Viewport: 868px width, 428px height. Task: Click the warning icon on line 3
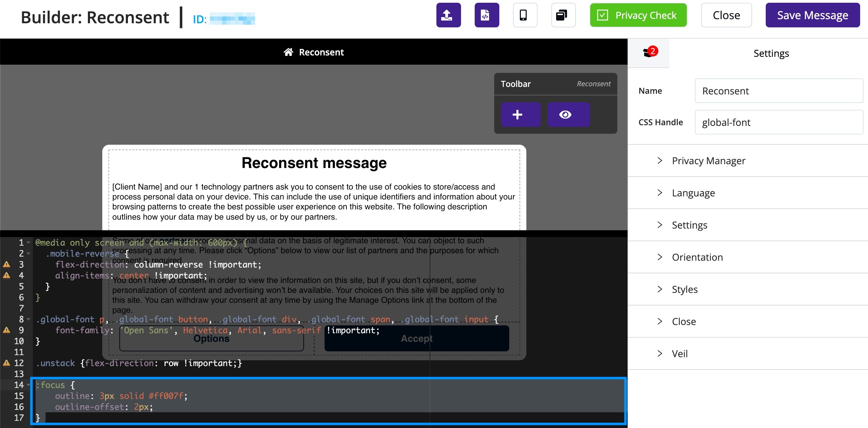tap(6, 264)
